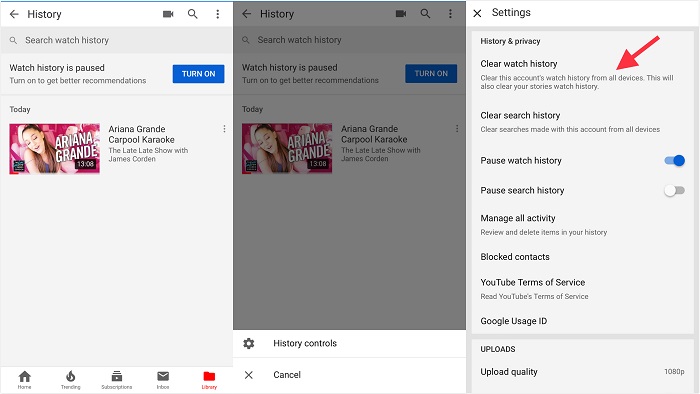Select History controls menu option
Viewport: 700px width, 394px height.
(349, 343)
